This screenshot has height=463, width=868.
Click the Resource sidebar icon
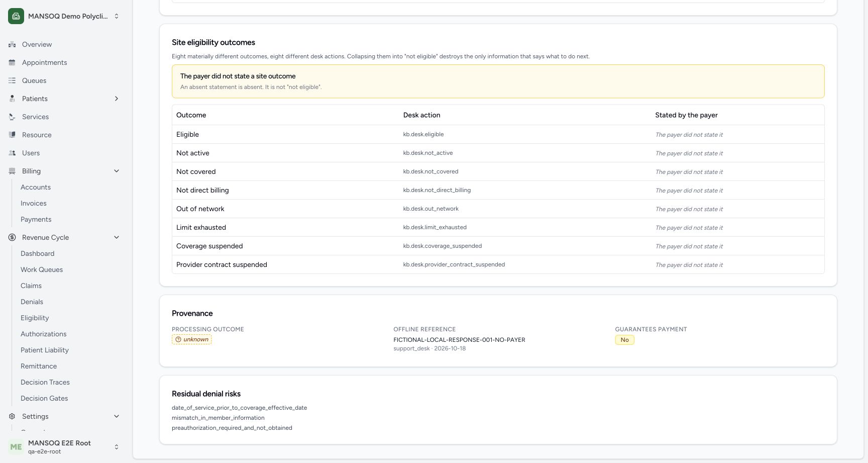tap(12, 135)
